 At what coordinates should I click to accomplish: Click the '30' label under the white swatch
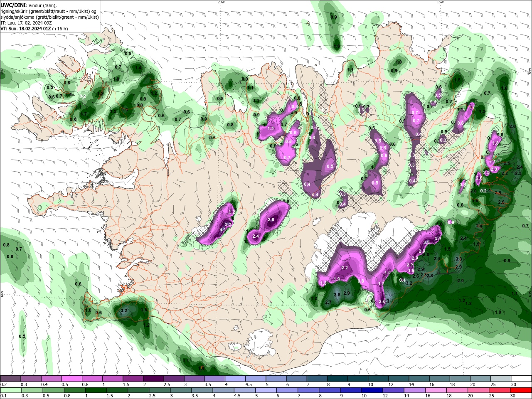click(514, 384)
